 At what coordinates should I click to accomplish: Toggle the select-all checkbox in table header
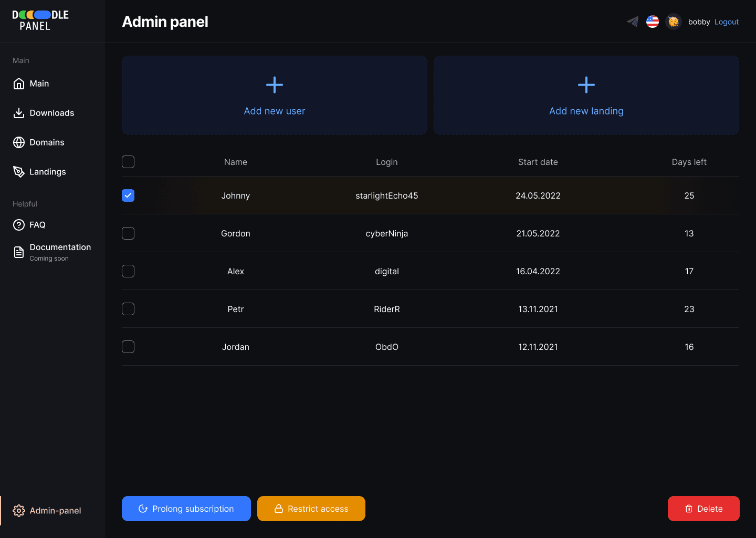(x=128, y=162)
